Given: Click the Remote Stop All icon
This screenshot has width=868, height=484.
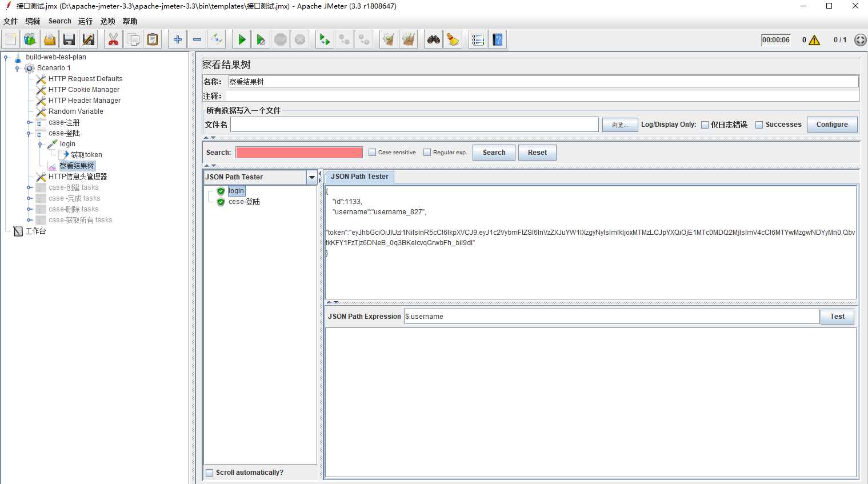Looking at the screenshot, I should point(345,39).
